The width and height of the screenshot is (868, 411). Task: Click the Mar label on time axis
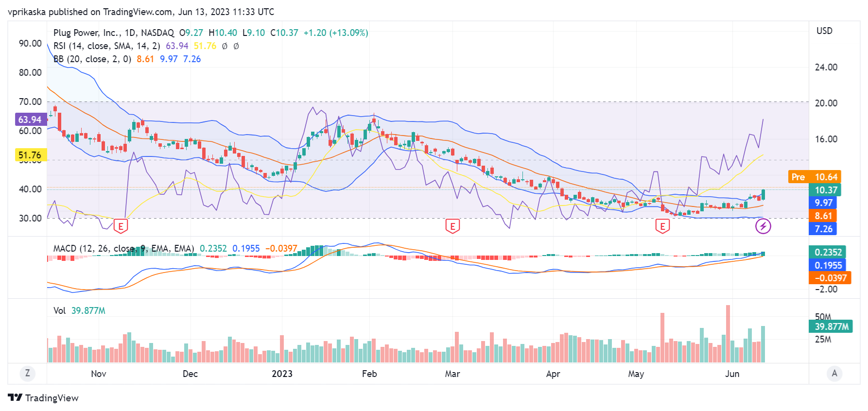[x=452, y=374]
